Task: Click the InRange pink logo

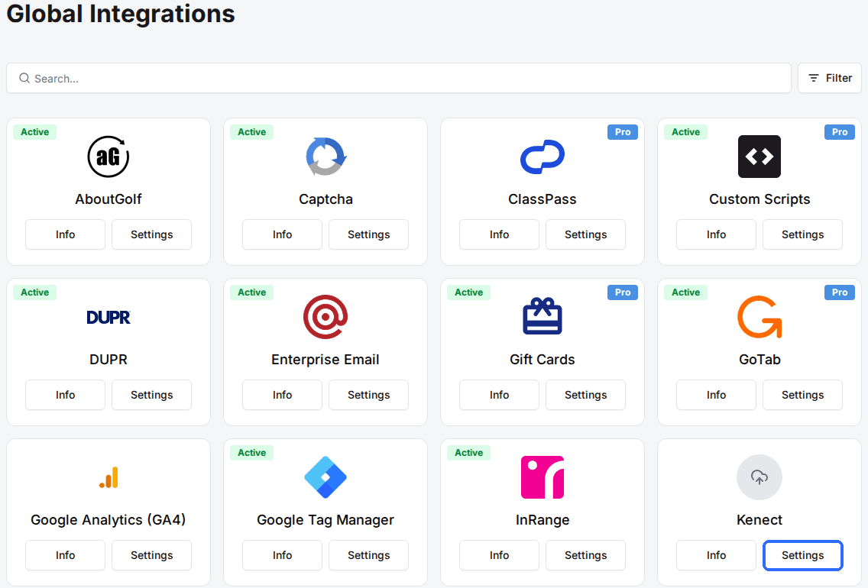Action: 542,477
